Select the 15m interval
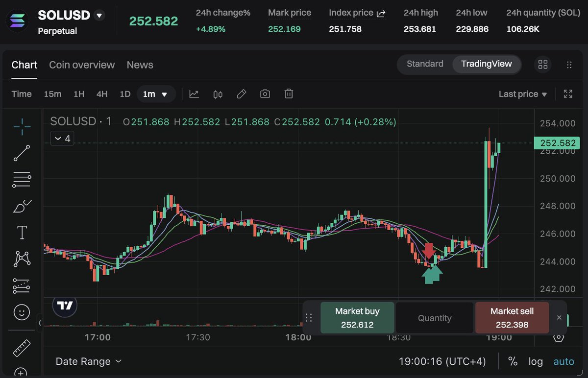Viewport: 588px width, 378px height. click(52, 94)
